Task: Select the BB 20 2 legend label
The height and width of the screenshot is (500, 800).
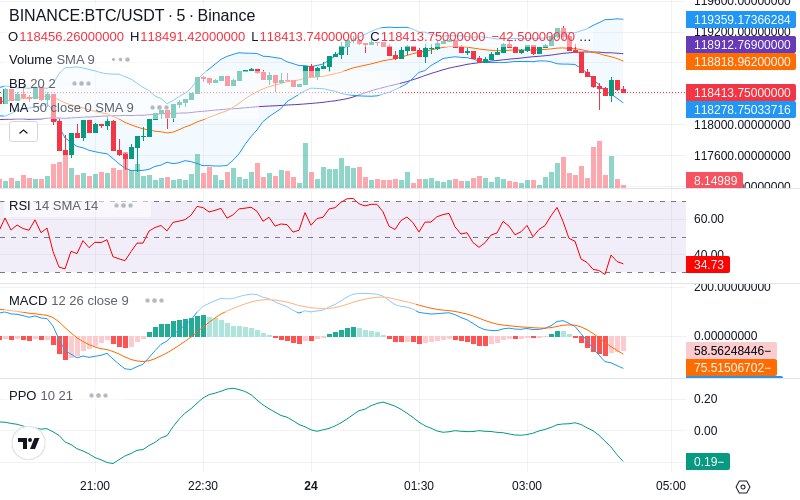Action: pyautogui.click(x=32, y=83)
